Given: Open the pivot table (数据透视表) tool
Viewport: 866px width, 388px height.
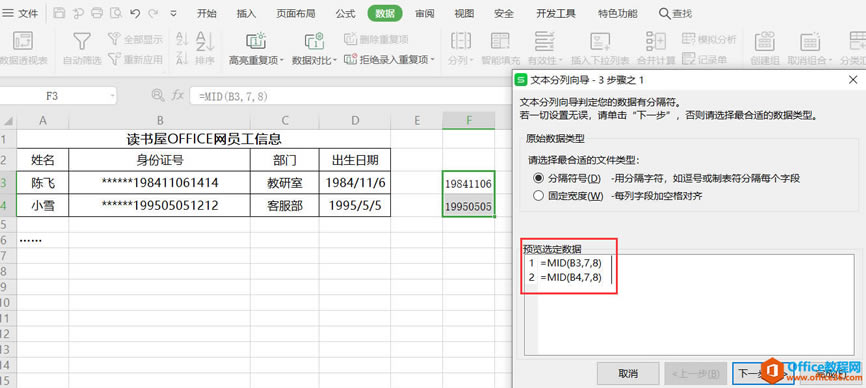Looking at the screenshot, I should [x=23, y=49].
